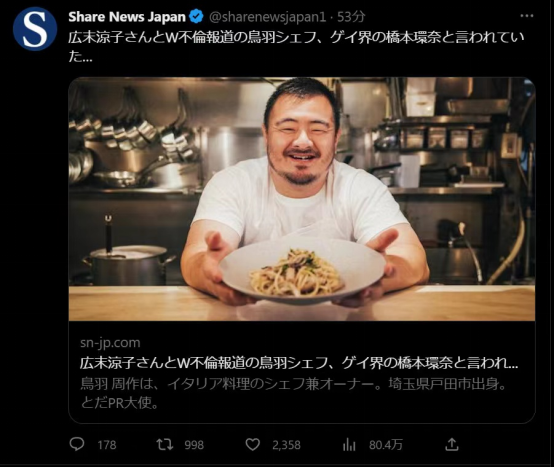
Task: Click the 998 retweets count
Action: 194,445
